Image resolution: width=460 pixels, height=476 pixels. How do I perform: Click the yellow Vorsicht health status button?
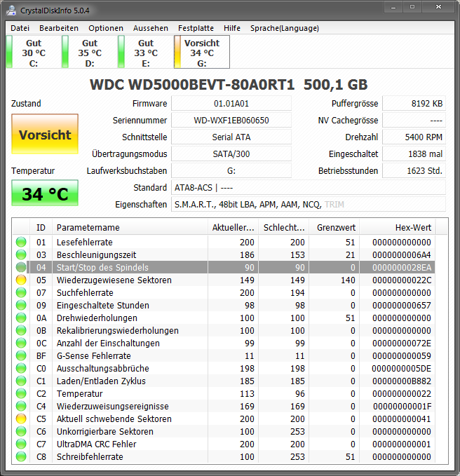[45, 134]
